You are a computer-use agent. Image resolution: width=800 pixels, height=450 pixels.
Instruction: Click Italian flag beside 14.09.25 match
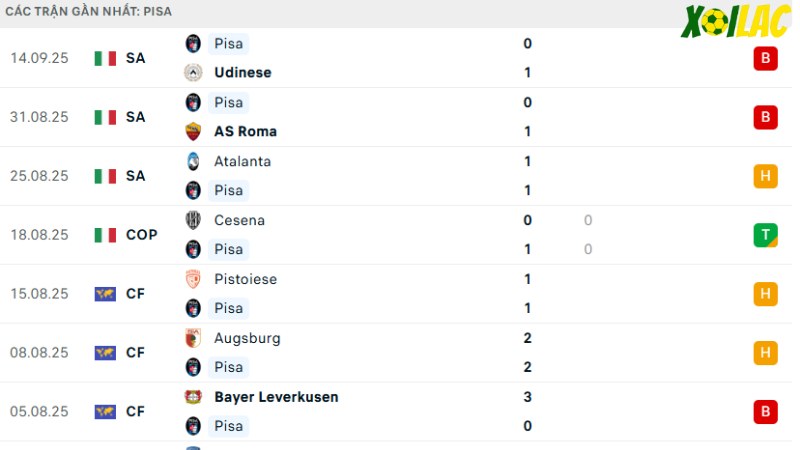click(x=105, y=58)
